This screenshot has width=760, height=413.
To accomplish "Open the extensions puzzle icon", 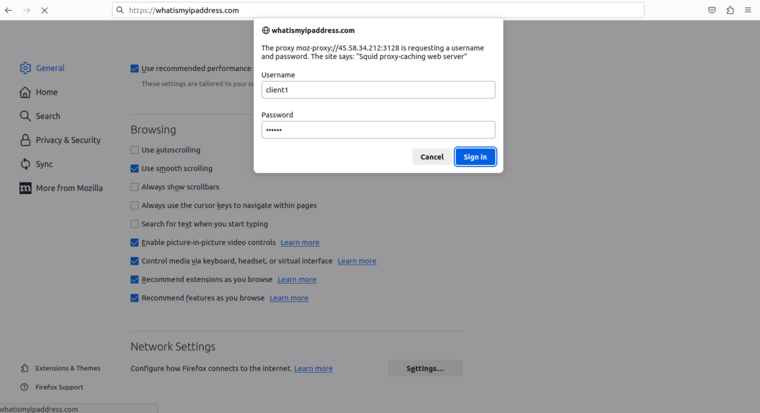I will pyautogui.click(x=730, y=10).
